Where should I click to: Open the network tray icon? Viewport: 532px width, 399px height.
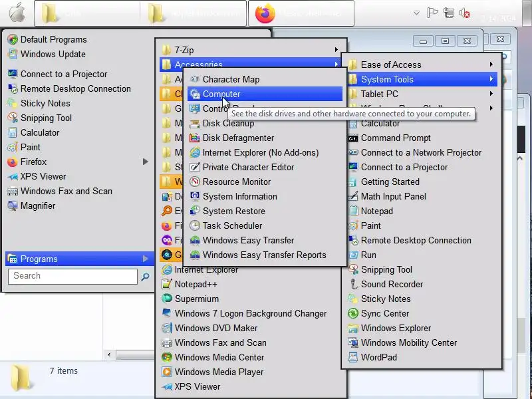[x=449, y=13]
